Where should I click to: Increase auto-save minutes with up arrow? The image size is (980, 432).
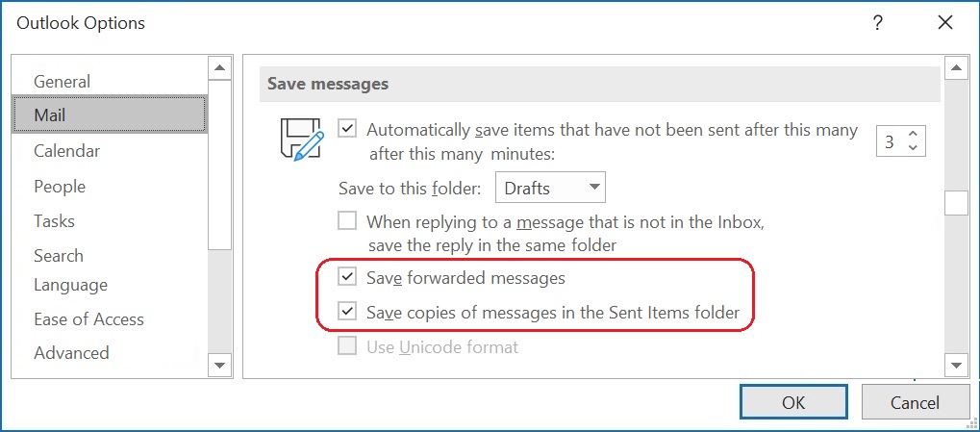point(914,134)
